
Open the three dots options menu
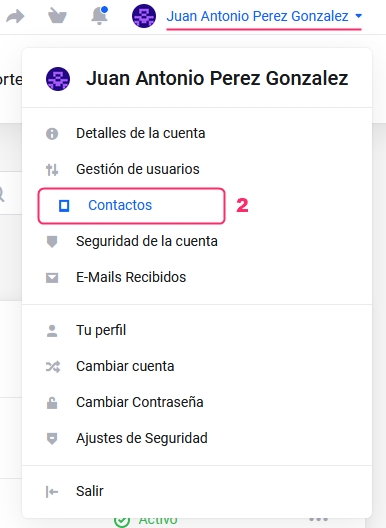tap(318, 519)
